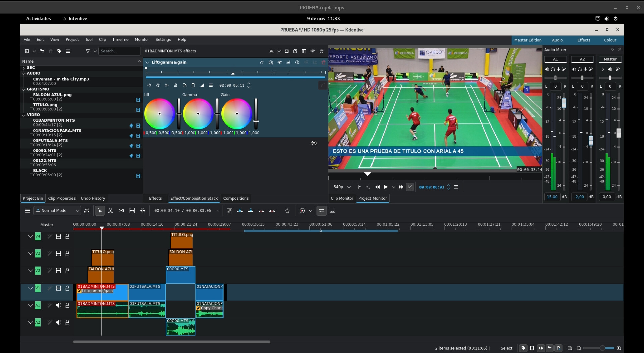The height and width of the screenshot is (353, 644).
Task: Lock the V4 track
Action: pyautogui.click(x=67, y=236)
